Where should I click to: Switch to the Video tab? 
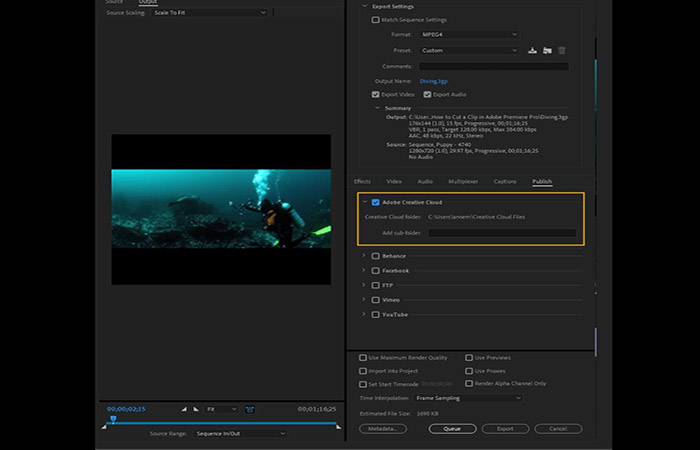point(394,181)
